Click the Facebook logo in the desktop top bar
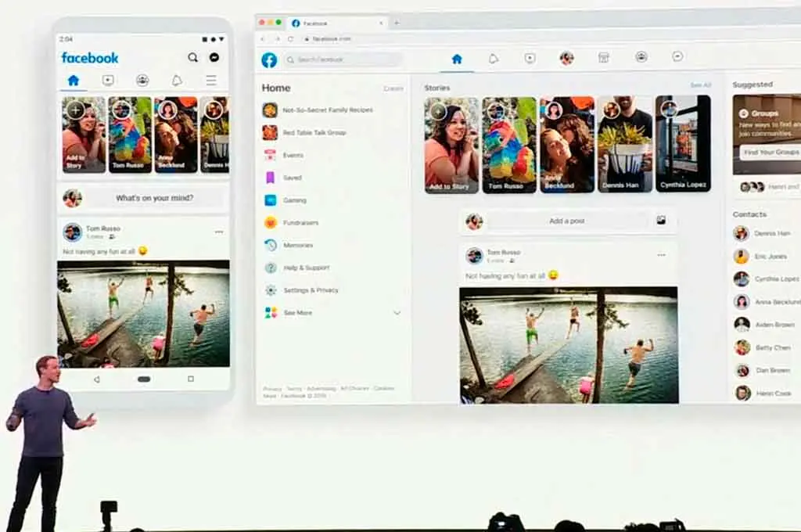This screenshot has height=532, width=801. 269,59
